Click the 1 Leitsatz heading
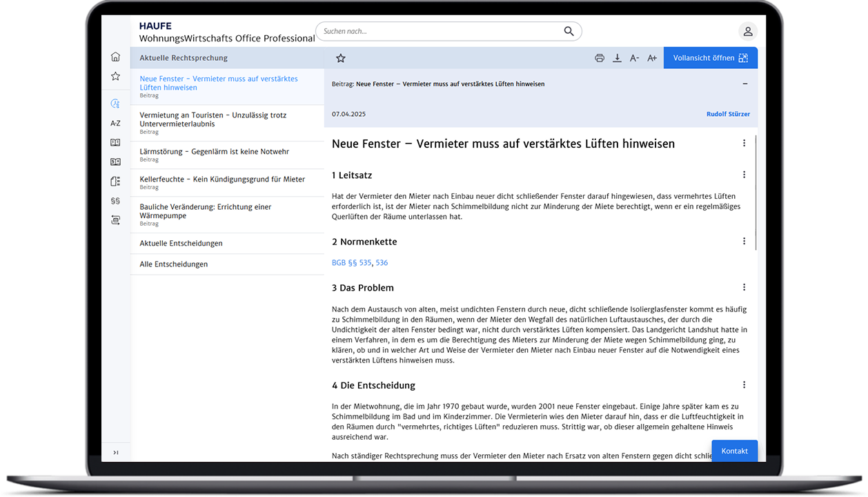This screenshot has height=497, width=868. coord(352,175)
